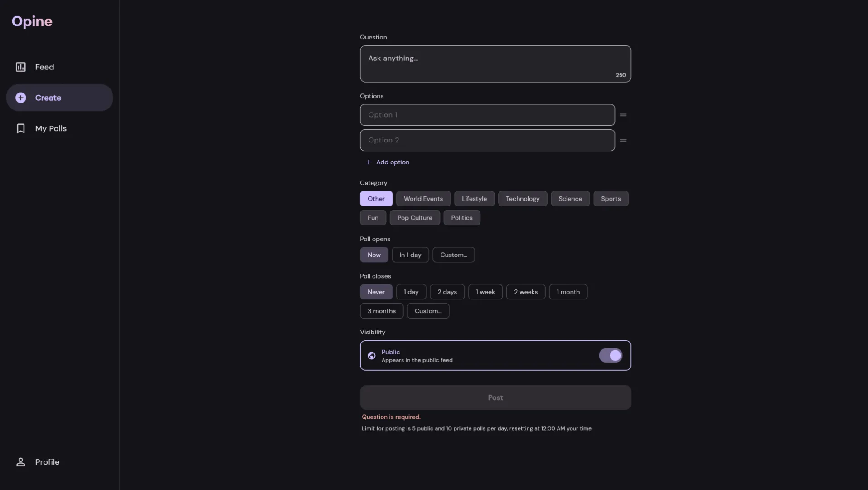Viewport: 868px width, 490px height.
Task: Grab the reorder handle beside Option 2
Action: tap(623, 141)
